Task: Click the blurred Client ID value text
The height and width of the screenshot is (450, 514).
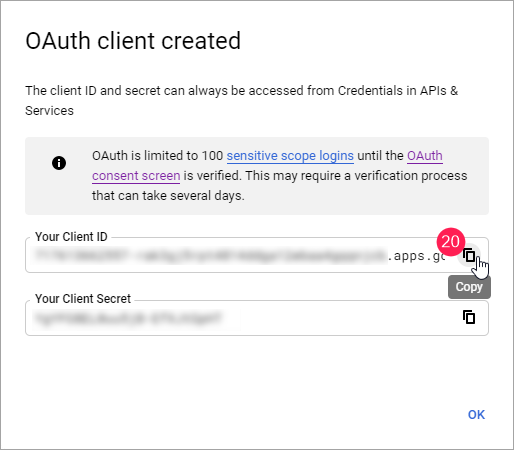Action: point(210,256)
